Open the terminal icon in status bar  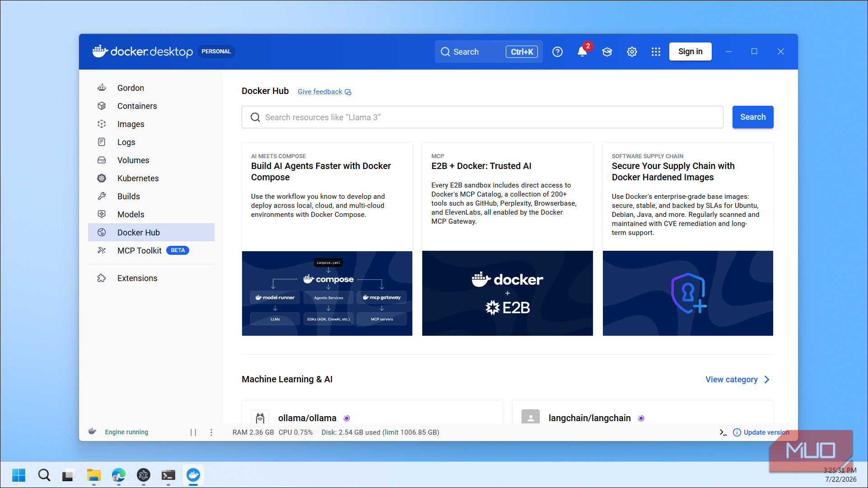tap(723, 432)
